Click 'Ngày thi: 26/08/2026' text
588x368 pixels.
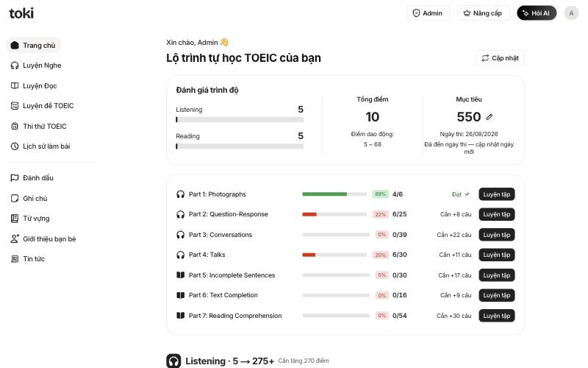click(469, 134)
